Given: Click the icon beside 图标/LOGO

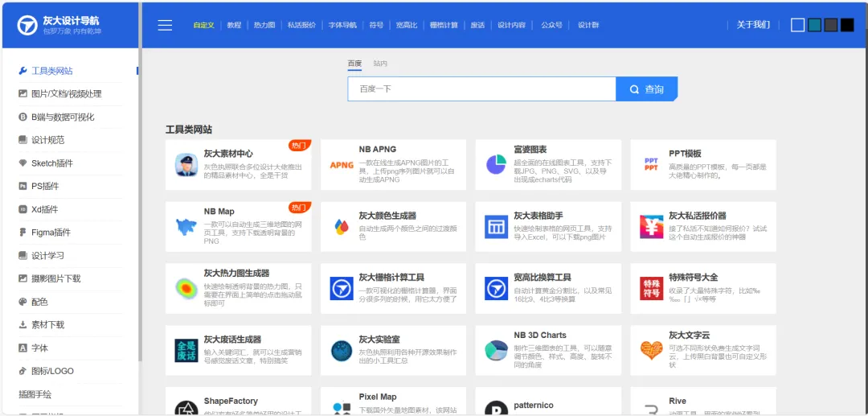Looking at the screenshot, I should tap(23, 371).
